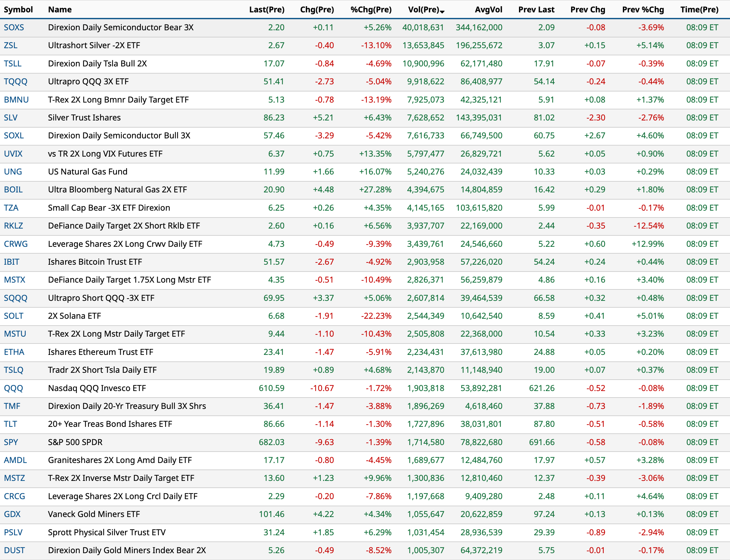Image resolution: width=730 pixels, height=560 pixels.
Task: Click the Prev %Chg column header
Action: (x=643, y=9)
